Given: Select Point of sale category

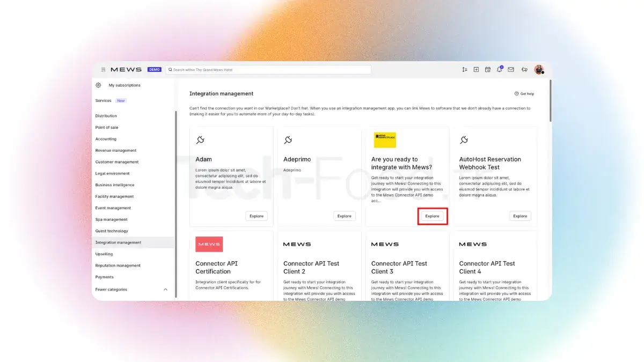Looking at the screenshot, I should point(107,128).
